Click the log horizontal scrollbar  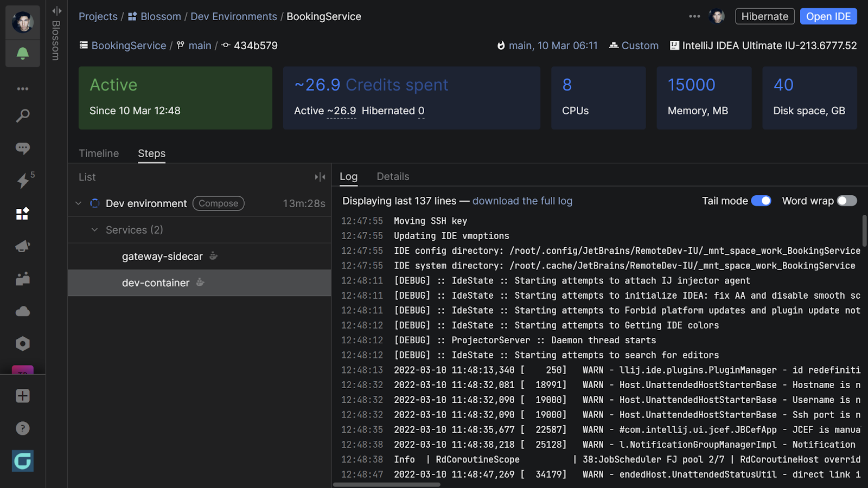tap(386, 485)
